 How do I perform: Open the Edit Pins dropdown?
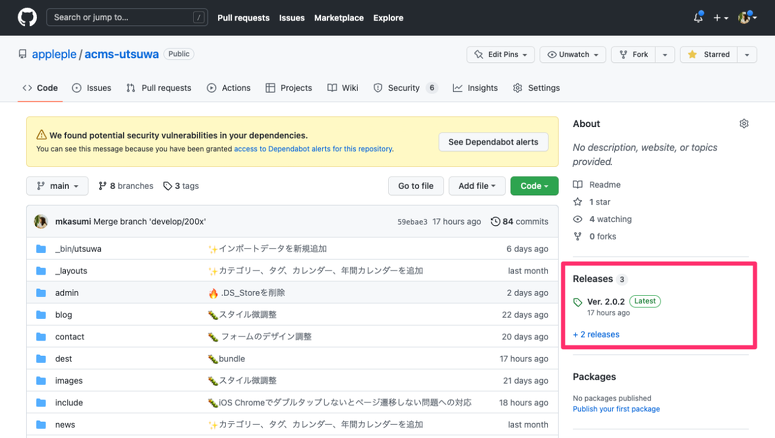pos(500,54)
